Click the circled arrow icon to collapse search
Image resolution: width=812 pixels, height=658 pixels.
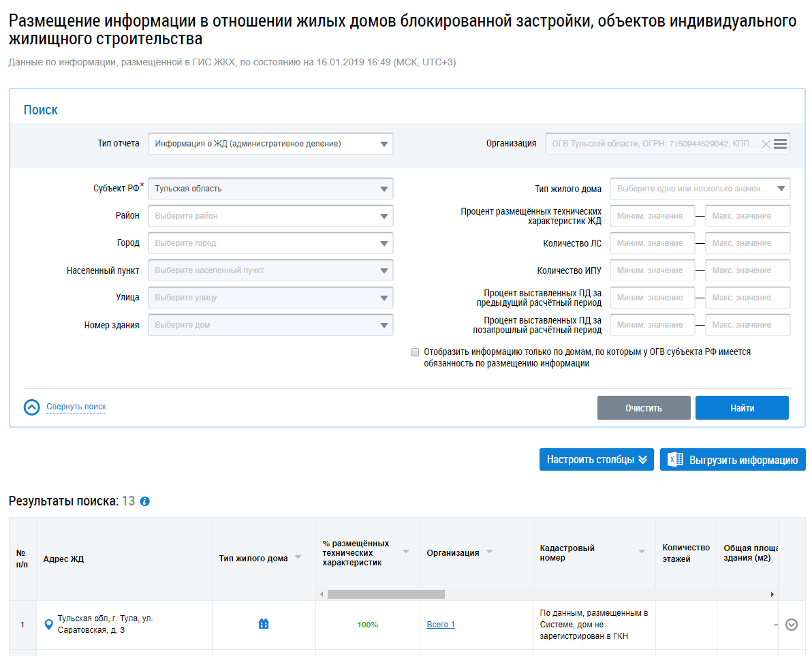point(32,407)
